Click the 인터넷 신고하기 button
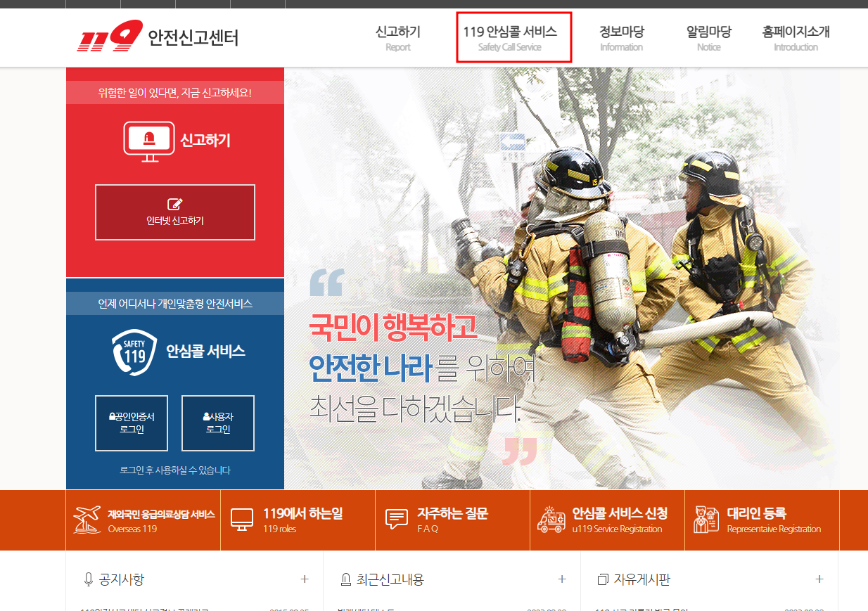The height and width of the screenshot is (611, 868). (174, 212)
